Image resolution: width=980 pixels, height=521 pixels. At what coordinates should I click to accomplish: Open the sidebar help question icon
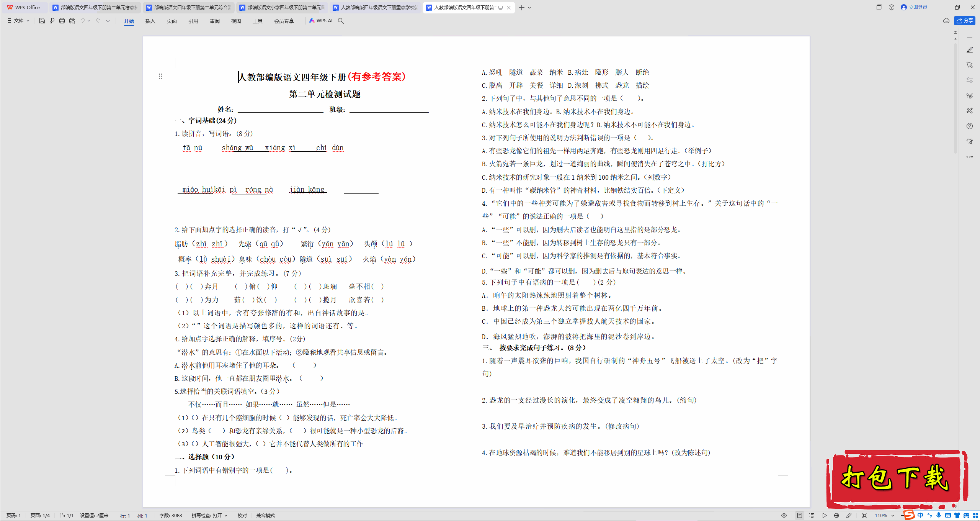[970, 126]
